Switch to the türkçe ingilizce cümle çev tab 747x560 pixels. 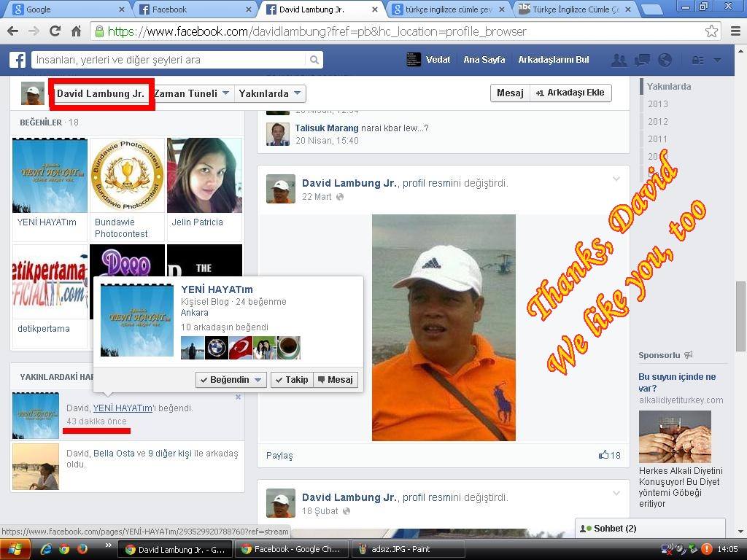pyautogui.click(x=448, y=9)
